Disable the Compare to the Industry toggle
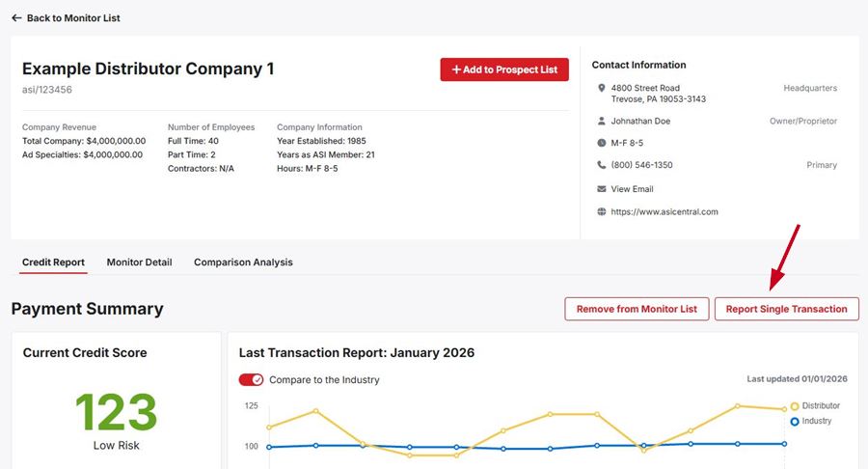The width and height of the screenshot is (868, 469). point(251,379)
